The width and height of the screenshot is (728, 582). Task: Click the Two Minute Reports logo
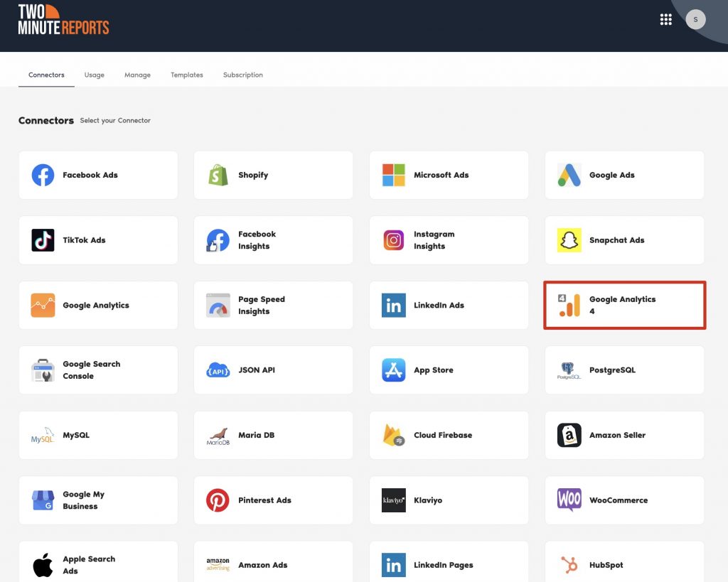[x=63, y=20]
